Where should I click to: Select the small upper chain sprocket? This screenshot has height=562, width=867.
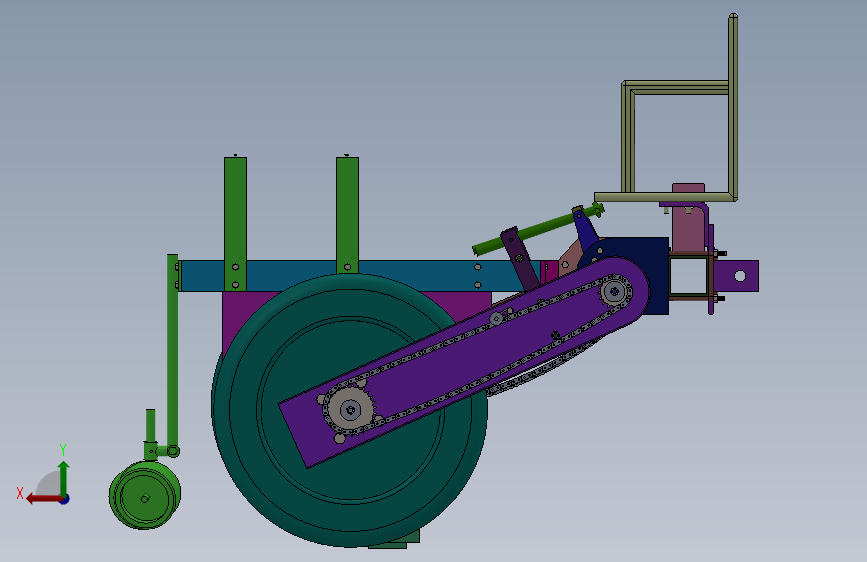(x=614, y=290)
